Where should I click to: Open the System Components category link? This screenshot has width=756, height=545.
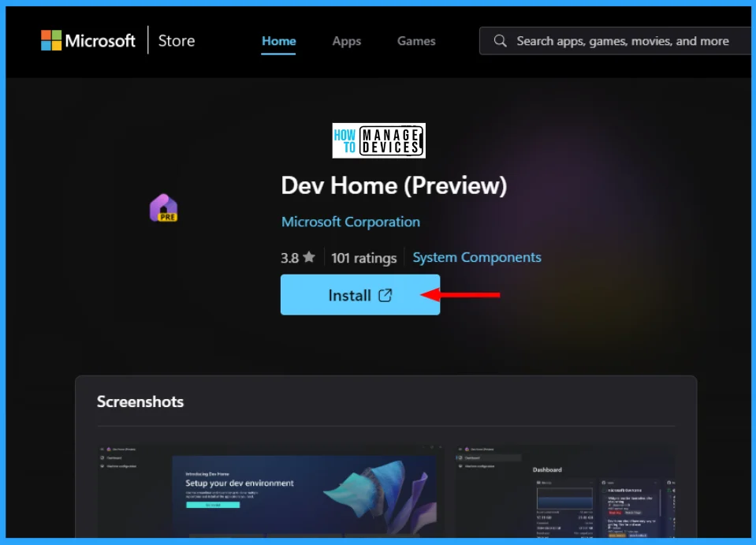tap(477, 258)
